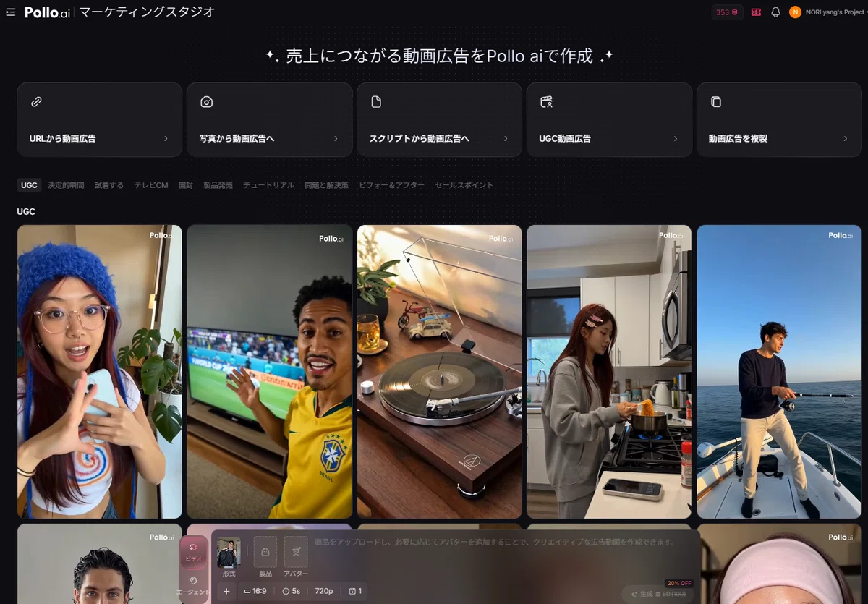Click 写真から動画広告へ label text
868x604 pixels.
pyautogui.click(x=237, y=138)
